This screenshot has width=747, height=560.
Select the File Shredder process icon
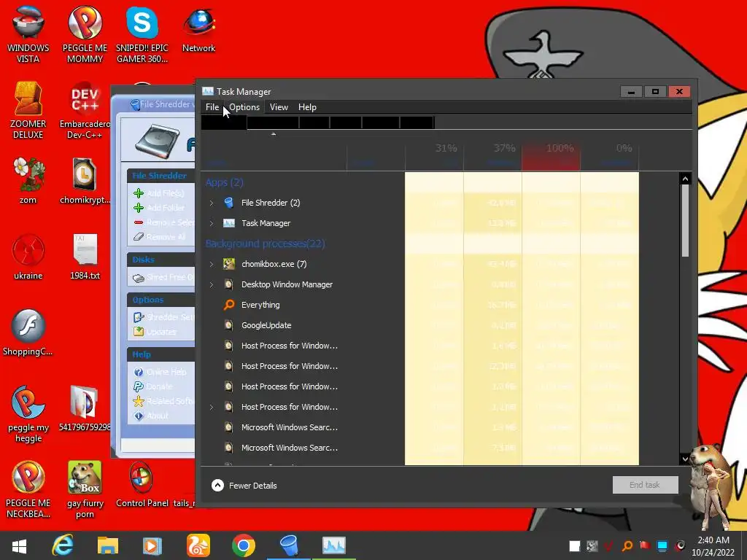pyautogui.click(x=229, y=203)
